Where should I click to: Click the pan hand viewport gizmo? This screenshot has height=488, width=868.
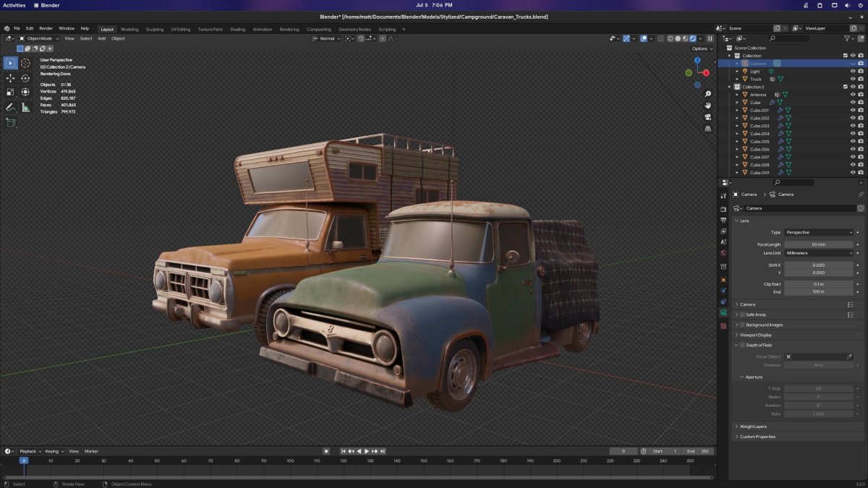point(707,106)
